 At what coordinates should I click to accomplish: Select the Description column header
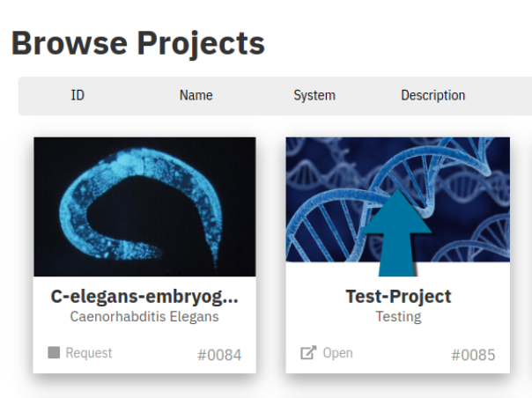point(432,95)
